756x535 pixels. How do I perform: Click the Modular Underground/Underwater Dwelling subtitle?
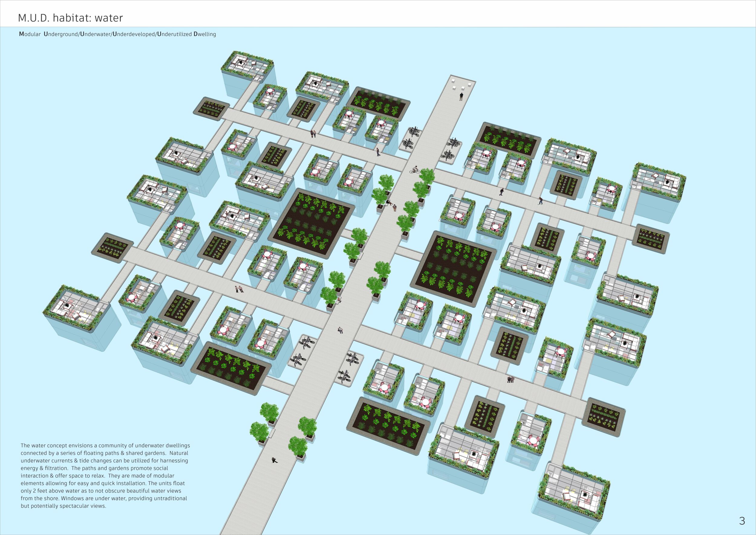(x=118, y=34)
